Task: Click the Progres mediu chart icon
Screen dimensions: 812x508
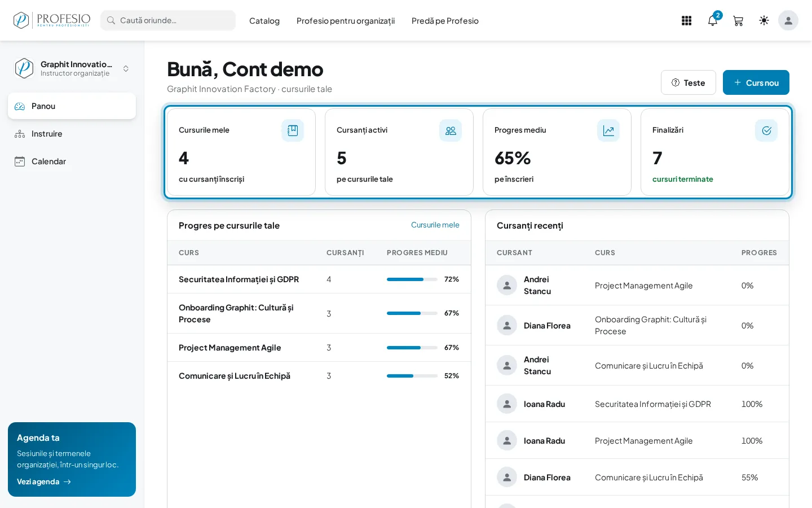Action: pyautogui.click(x=608, y=130)
